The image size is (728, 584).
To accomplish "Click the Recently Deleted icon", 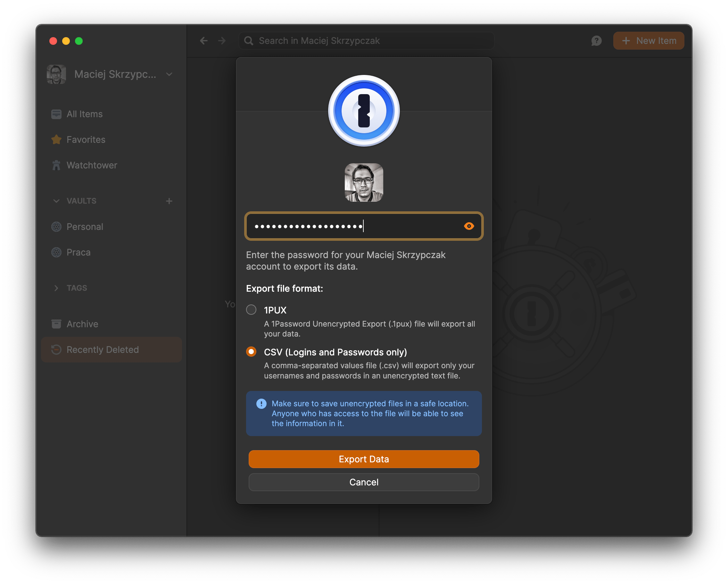I will point(56,350).
